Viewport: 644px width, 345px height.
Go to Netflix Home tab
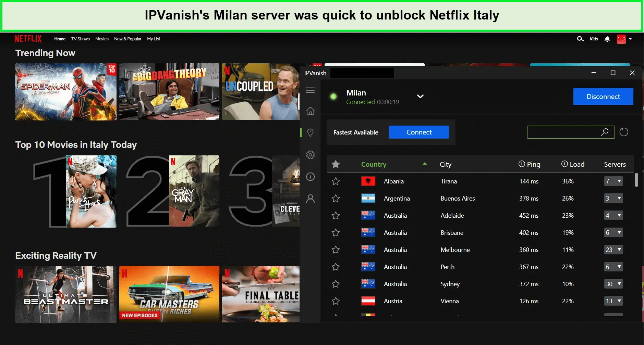coord(60,39)
